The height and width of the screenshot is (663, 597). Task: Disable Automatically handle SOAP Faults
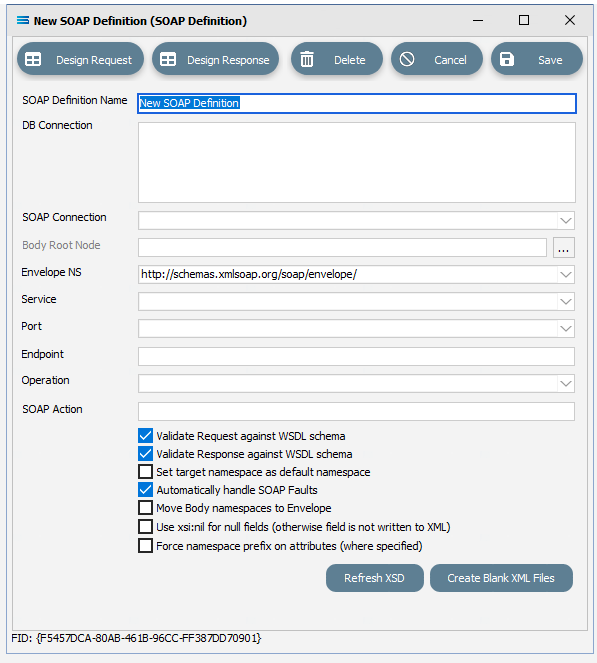tap(145, 490)
